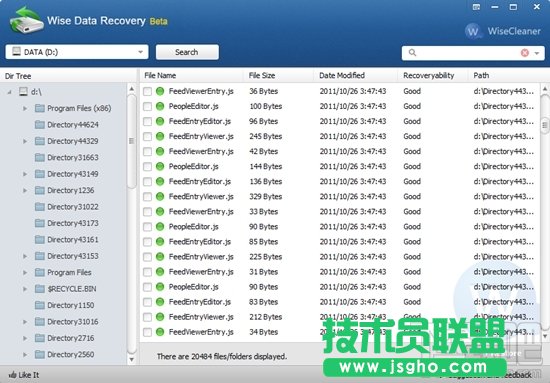550x383 pixels.
Task: Check the 245 Bytes FeedEntryViewer.js file
Action: [x=147, y=137]
